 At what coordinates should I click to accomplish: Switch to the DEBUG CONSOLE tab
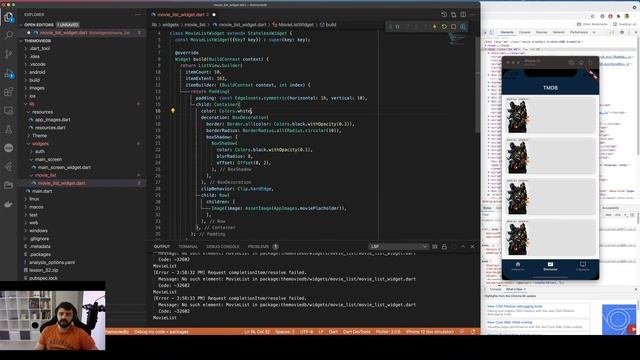[222, 247]
